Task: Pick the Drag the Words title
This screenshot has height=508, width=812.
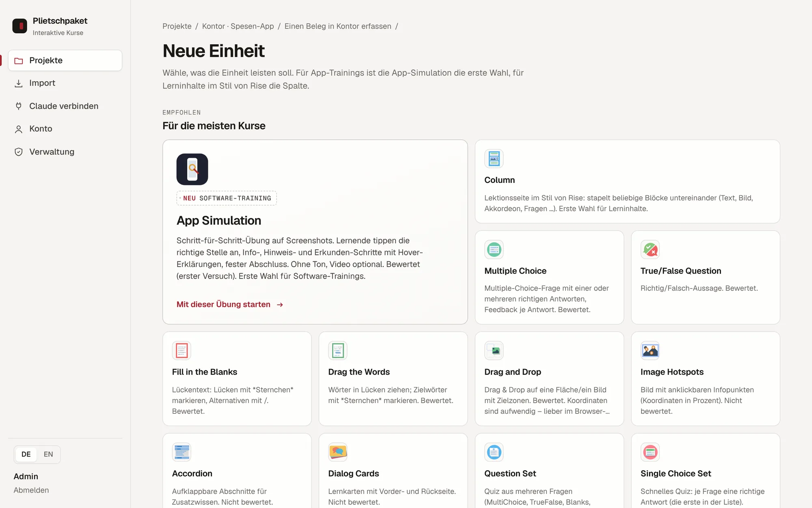Action: pyautogui.click(x=359, y=372)
